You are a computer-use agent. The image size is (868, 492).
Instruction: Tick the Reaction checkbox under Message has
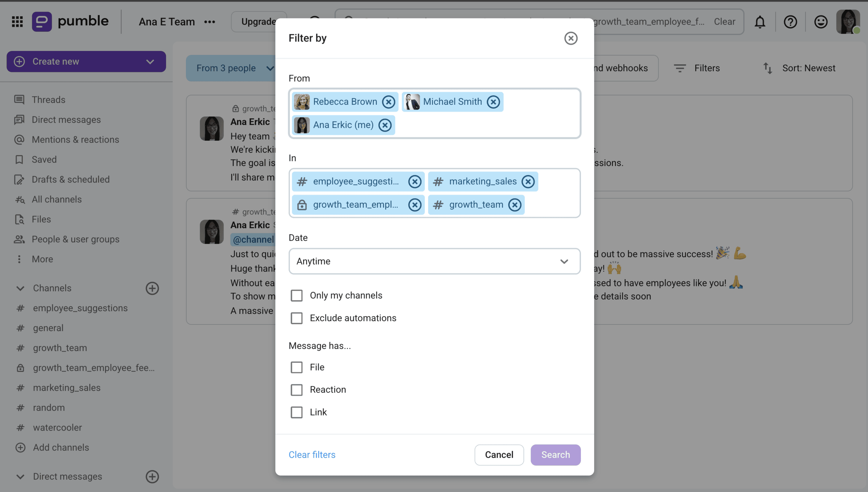(297, 390)
